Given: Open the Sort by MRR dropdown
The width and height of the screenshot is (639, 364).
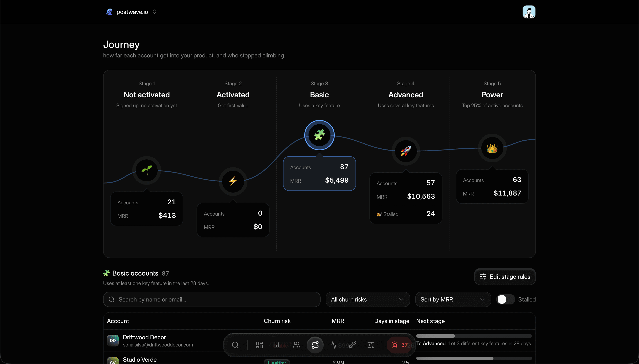Looking at the screenshot, I should click(x=453, y=299).
